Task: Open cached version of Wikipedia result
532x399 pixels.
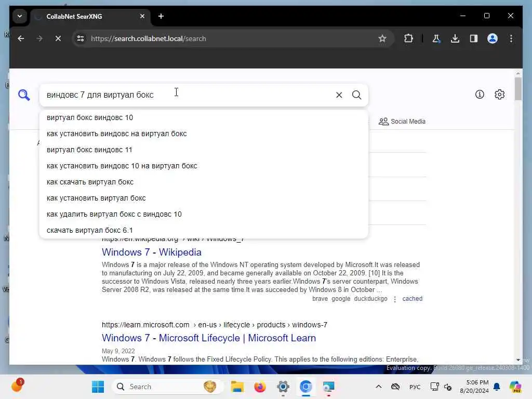Action: [x=412, y=299]
